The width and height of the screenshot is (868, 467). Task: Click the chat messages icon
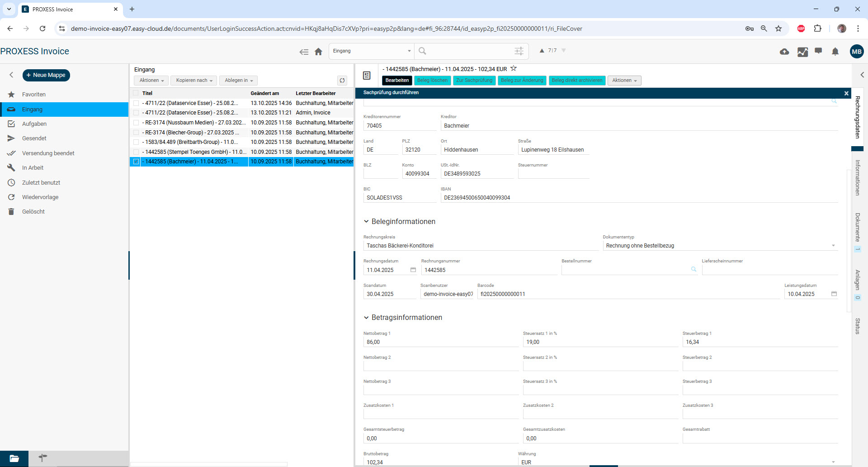[x=818, y=51]
